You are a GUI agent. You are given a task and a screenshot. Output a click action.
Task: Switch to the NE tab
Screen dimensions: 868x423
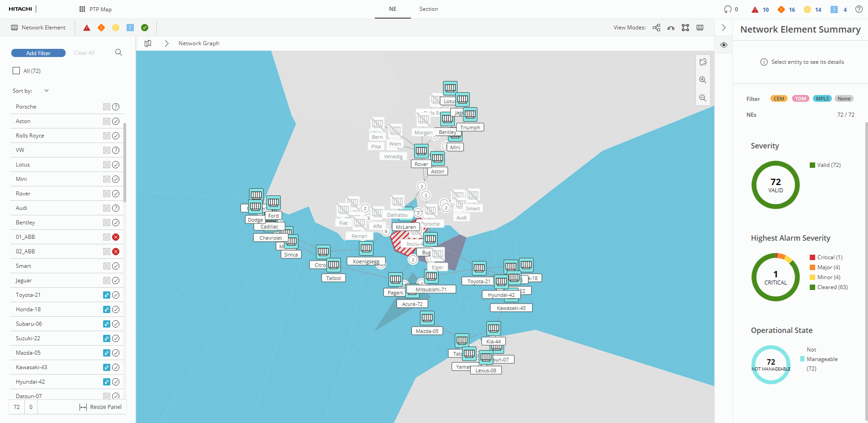[x=392, y=9]
